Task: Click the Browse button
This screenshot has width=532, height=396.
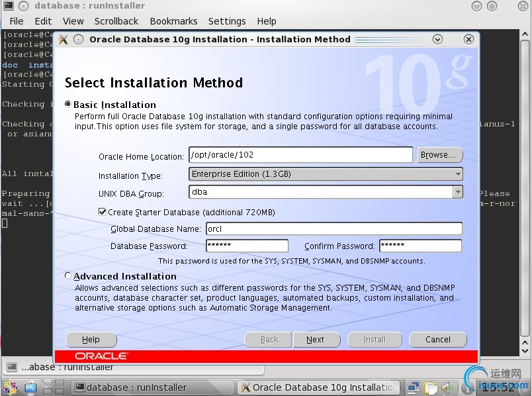Action: [440, 155]
